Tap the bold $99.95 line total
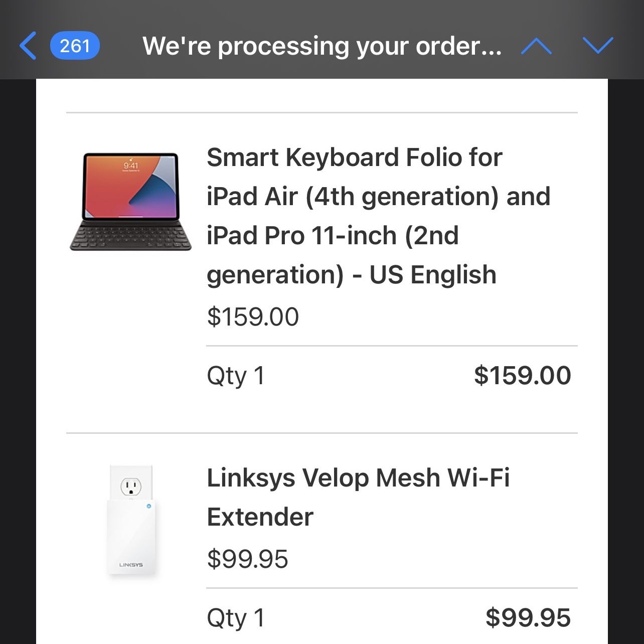Viewport: 644px width, 644px height. 528,617
